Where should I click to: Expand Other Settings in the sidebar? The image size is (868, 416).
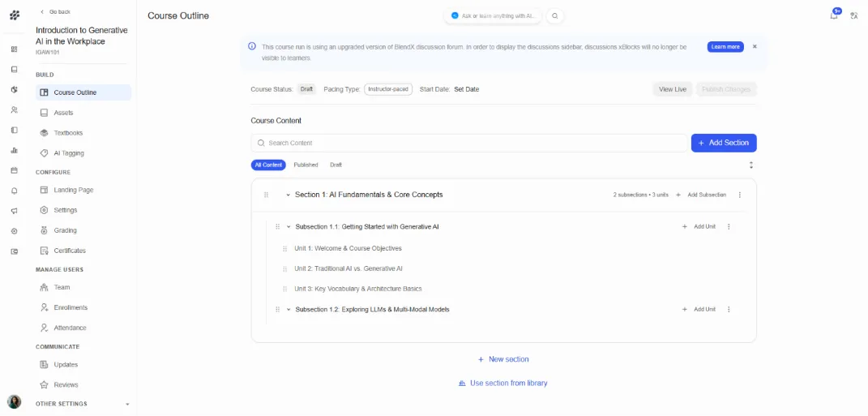pos(83,404)
